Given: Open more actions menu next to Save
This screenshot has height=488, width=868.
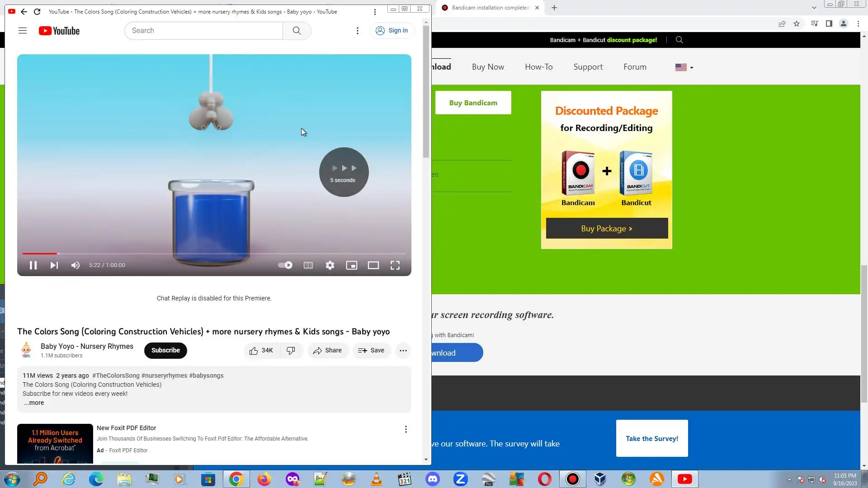Looking at the screenshot, I should click(403, 351).
